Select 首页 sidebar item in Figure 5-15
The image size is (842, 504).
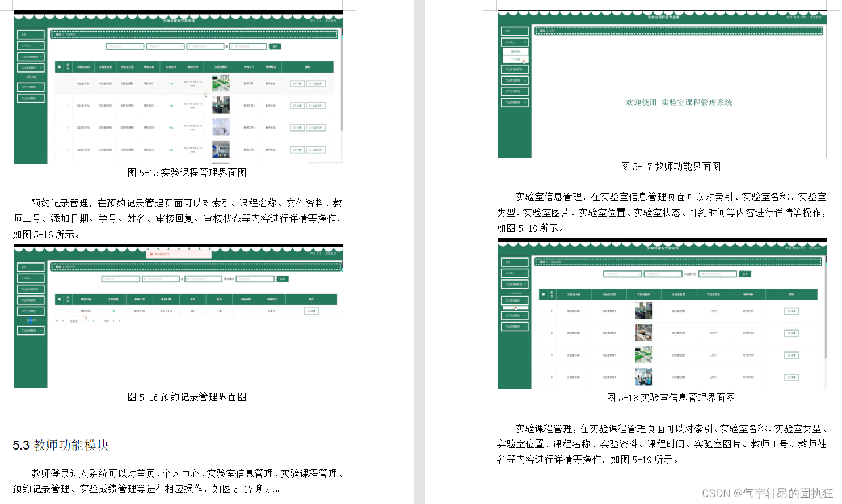[31, 35]
